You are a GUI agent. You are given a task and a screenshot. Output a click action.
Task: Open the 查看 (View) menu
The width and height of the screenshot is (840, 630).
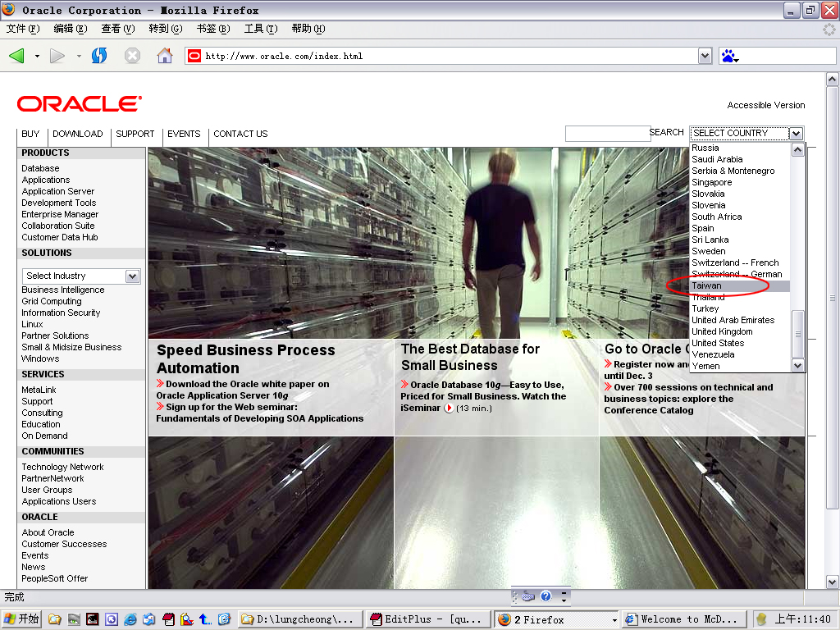pos(118,29)
